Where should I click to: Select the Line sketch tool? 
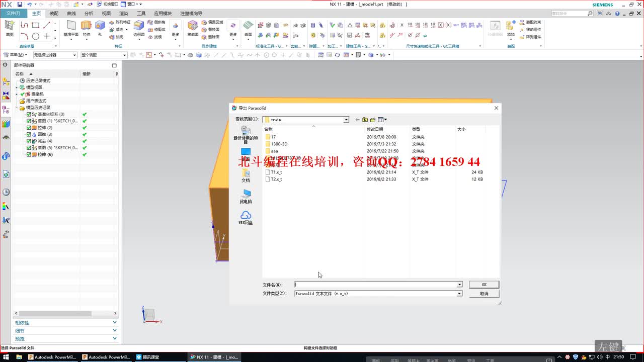46,25
